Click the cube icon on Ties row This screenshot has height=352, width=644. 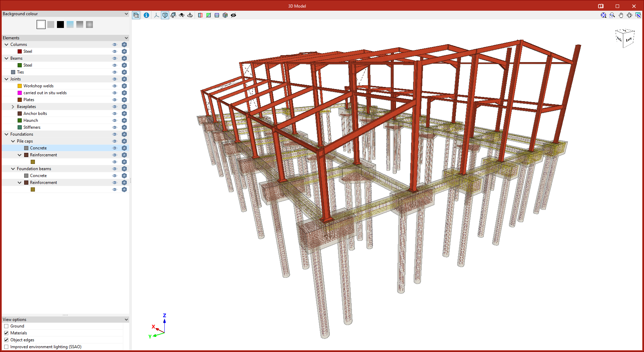(124, 72)
